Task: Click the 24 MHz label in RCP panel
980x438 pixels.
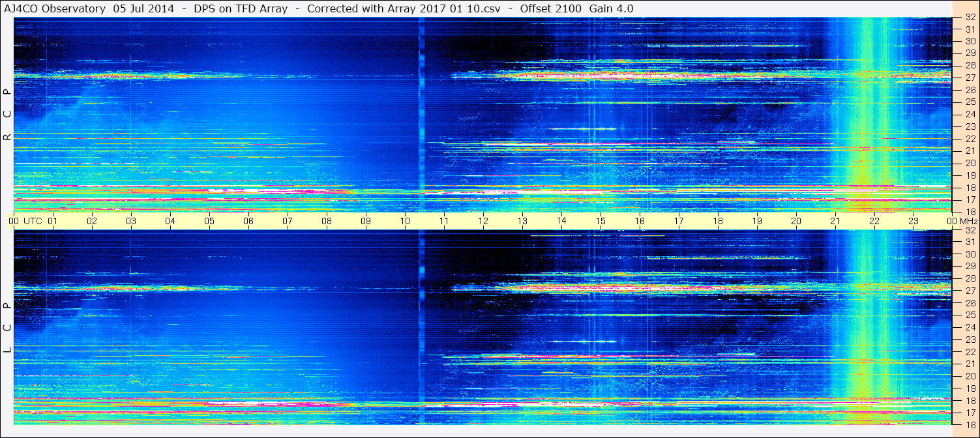Action: pos(970,115)
